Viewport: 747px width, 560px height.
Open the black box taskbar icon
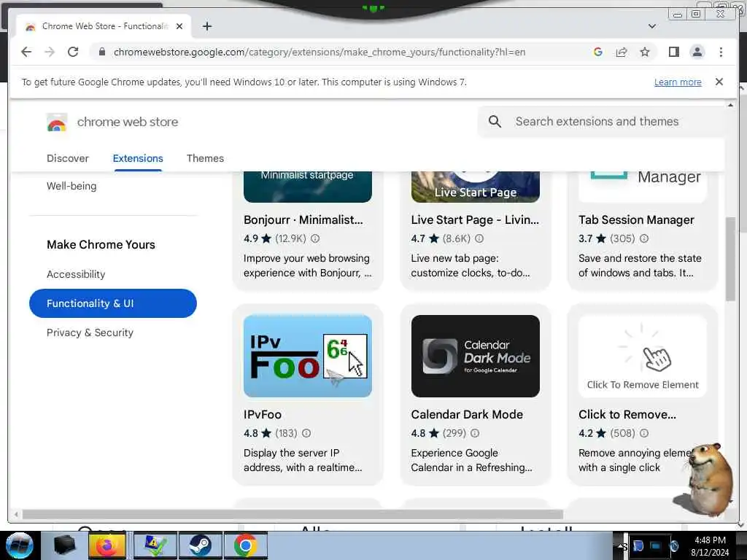(65, 546)
